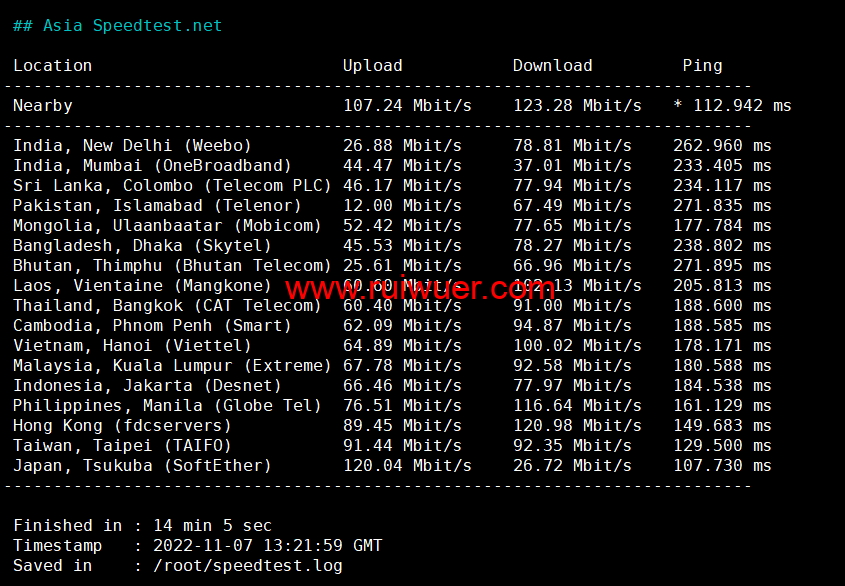Select Bangladesh, Dhaka (Skytel) line

(142, 246)
